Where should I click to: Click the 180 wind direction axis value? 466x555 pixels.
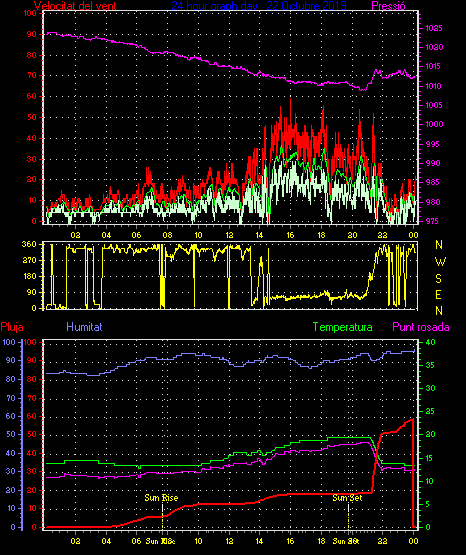pyautogui.click(x=29, y=276)
